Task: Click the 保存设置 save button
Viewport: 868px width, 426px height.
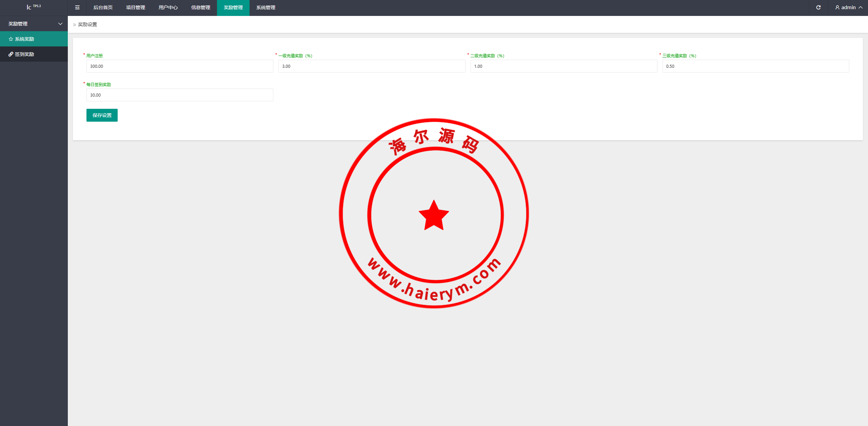Action: [102, 115]
